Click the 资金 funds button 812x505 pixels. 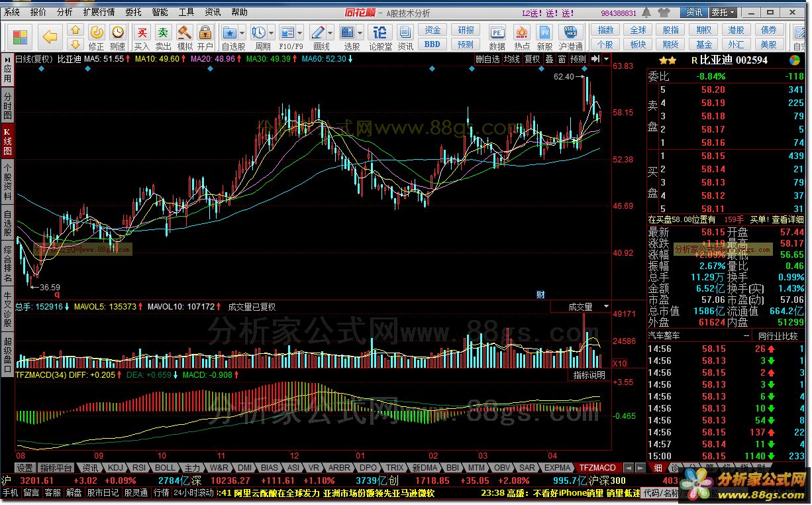point(432,30)
